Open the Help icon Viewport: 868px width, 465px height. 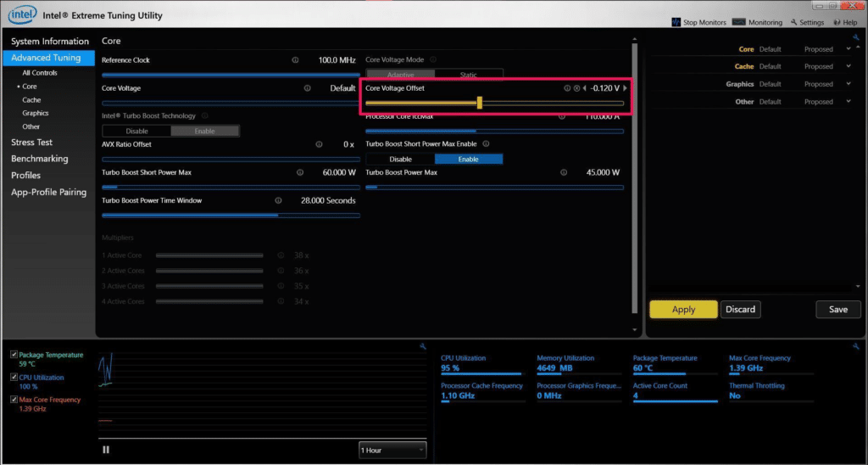pos(837,23)
